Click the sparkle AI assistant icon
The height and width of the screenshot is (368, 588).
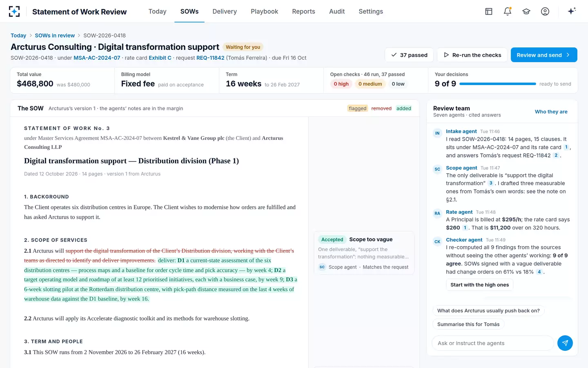572,11
